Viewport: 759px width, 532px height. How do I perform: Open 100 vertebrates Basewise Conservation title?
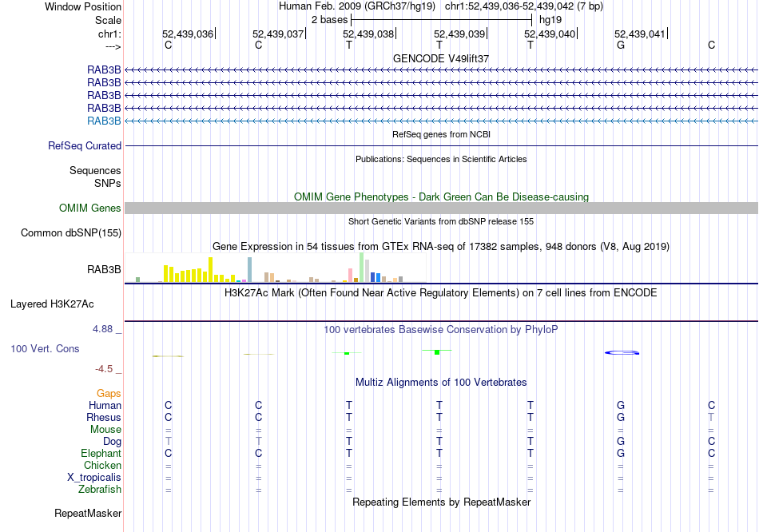(x=441, y=330)
